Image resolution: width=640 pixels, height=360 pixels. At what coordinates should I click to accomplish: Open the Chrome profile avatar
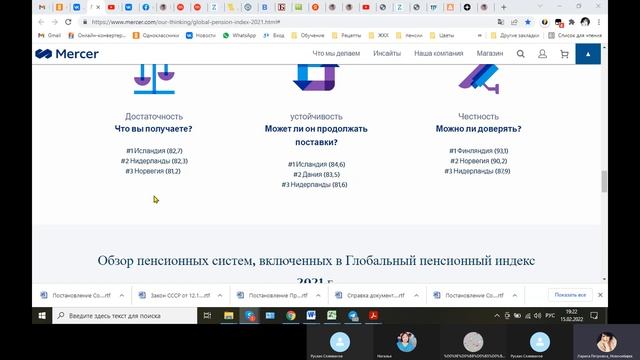585,22
